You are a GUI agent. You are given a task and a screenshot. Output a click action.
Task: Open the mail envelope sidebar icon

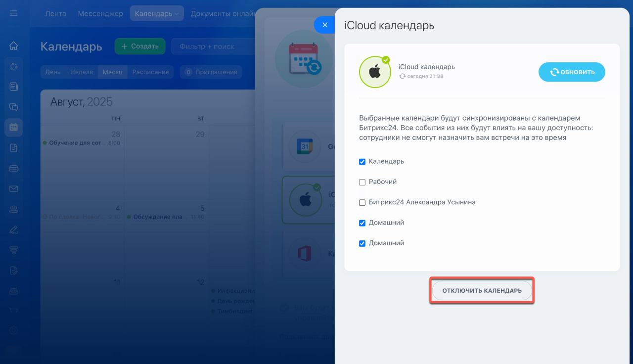(13, 189)
